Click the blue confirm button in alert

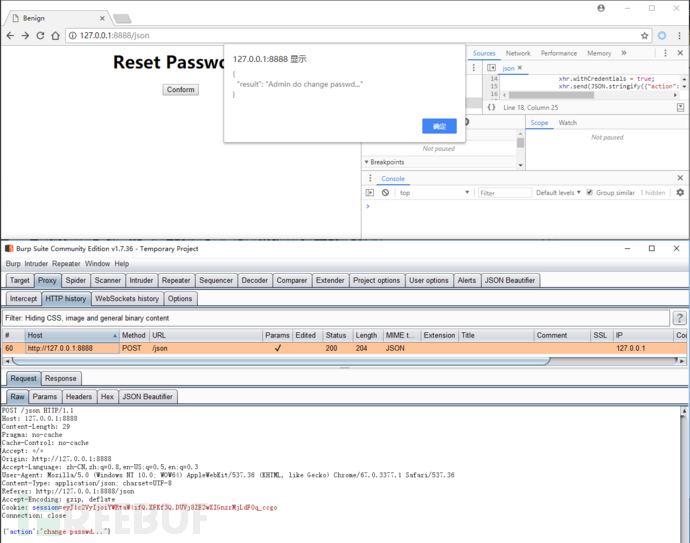[439, 126]
